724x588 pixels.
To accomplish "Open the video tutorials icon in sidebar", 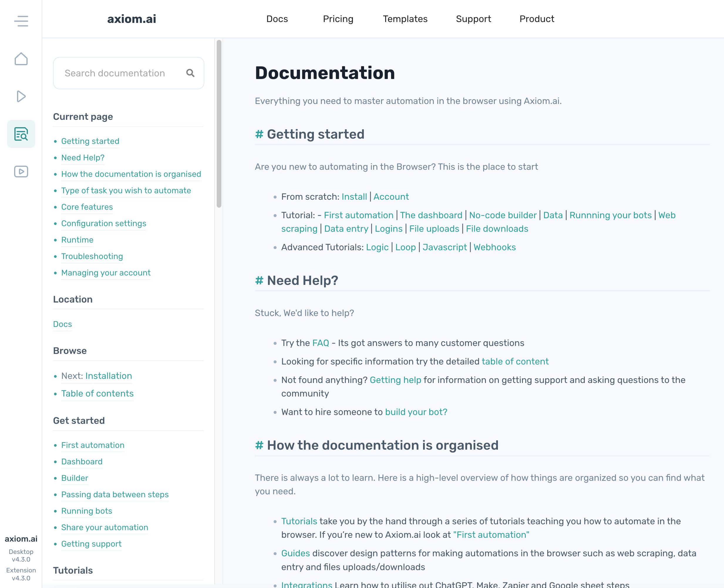I will [21, 172].
